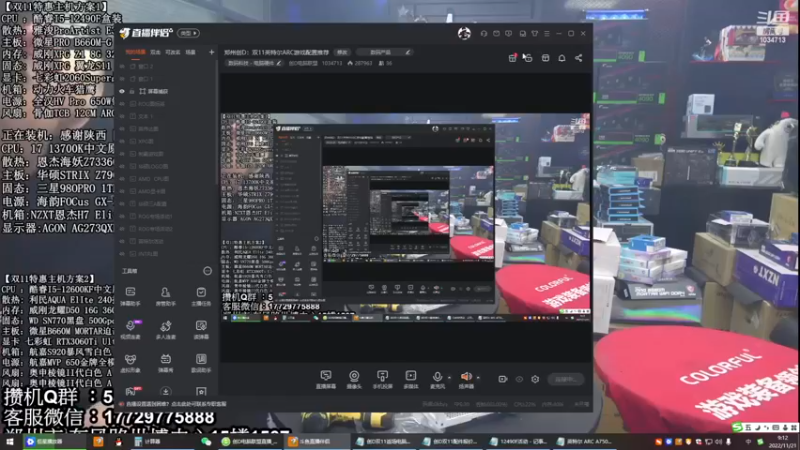The width and height of the screenshot is (800, 450).
Task: Open the ARC A750 Notepad taskbar item
Action: (584, 442)
